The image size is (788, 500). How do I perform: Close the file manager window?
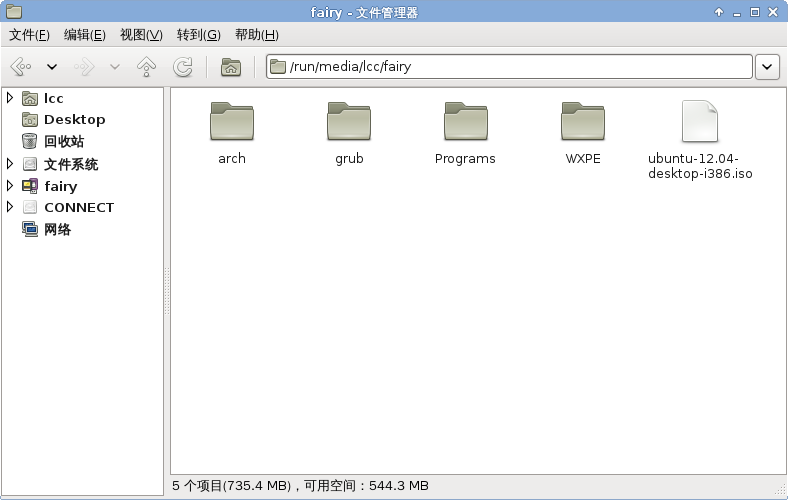[773, 12]
